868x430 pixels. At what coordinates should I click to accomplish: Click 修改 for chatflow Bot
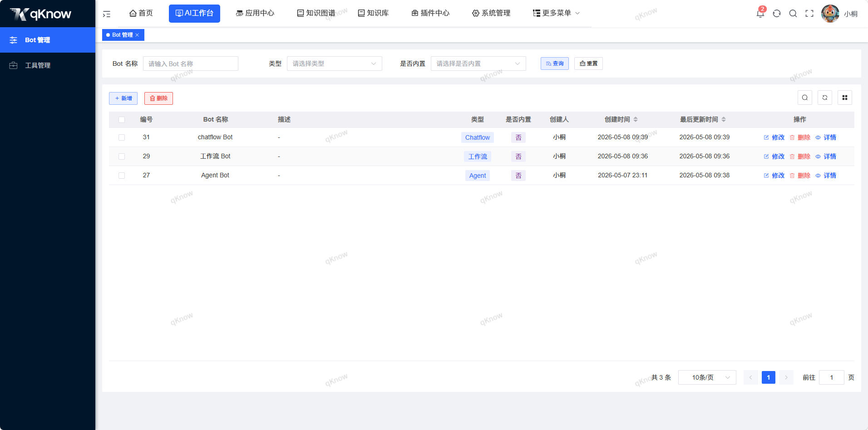point(774,137)
